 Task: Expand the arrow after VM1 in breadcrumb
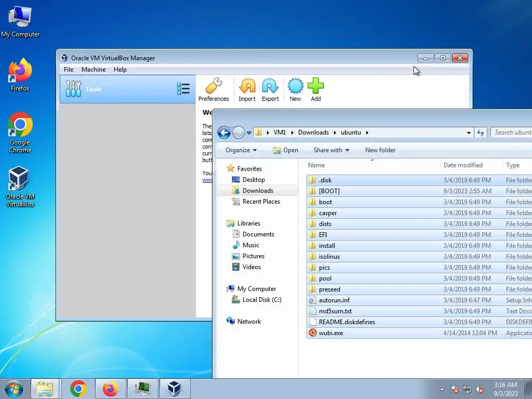click(292, 132)
